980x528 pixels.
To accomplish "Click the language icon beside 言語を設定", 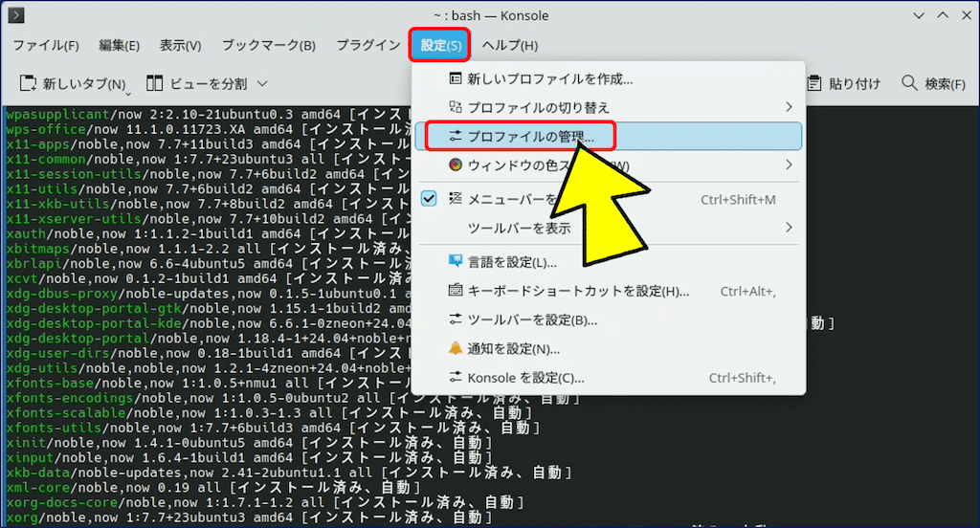I will click(x=456, y=262).
